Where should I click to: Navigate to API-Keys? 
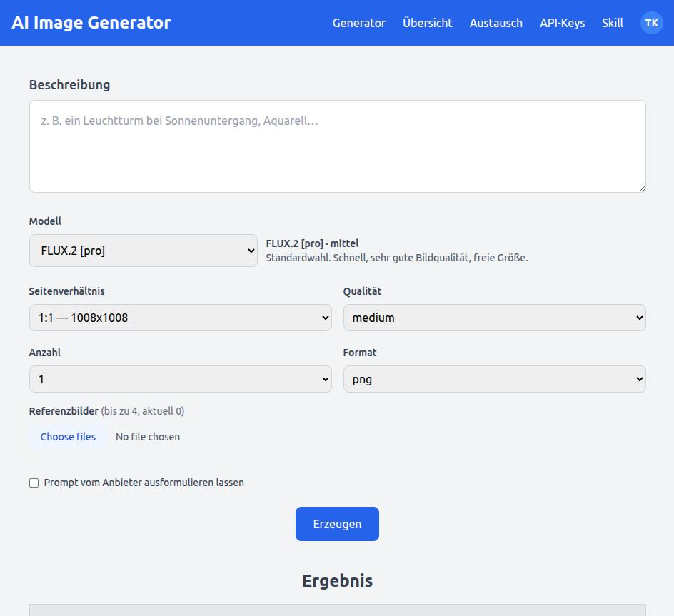562,23
